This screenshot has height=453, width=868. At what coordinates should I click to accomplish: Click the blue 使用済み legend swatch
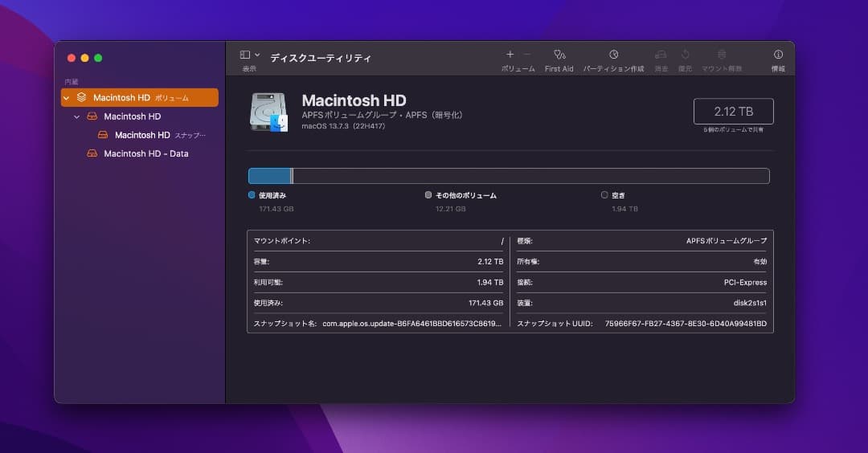coord(252,194)
